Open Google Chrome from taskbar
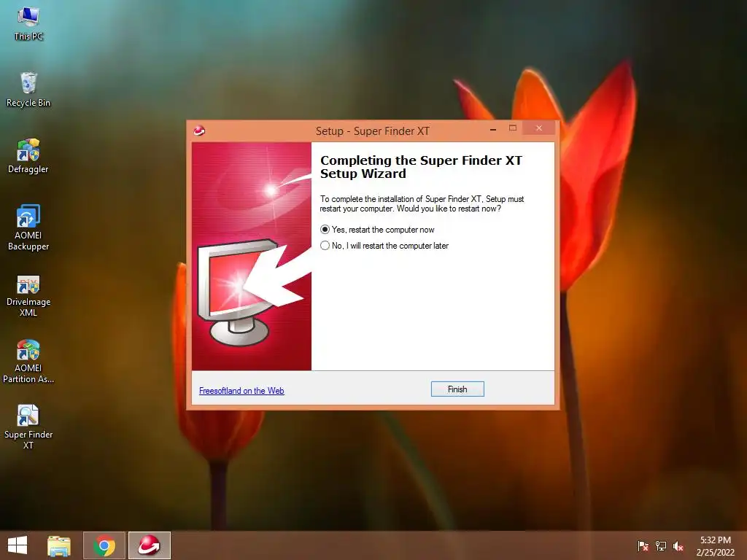Image resolution: width=747 pixels, height=560 pixels. (104, 545)
